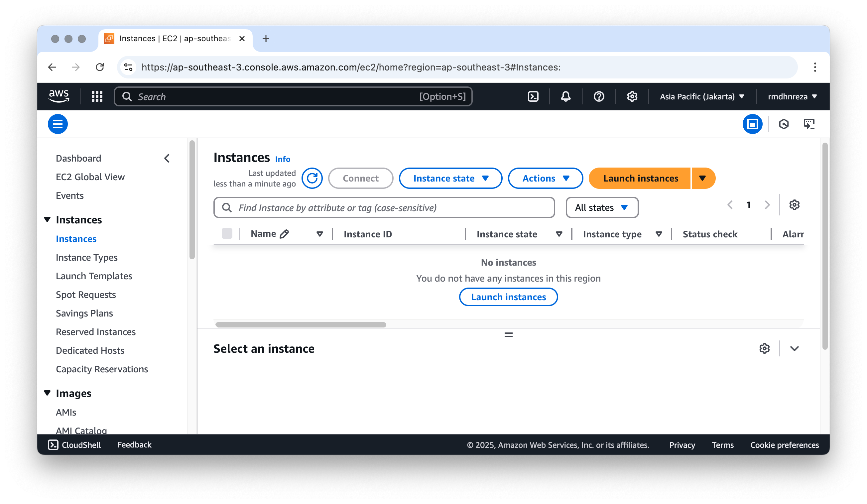The height and width of the screenshot is (504, 867).
Task: Open Capacity Reservations
Action: click(102, 369)
